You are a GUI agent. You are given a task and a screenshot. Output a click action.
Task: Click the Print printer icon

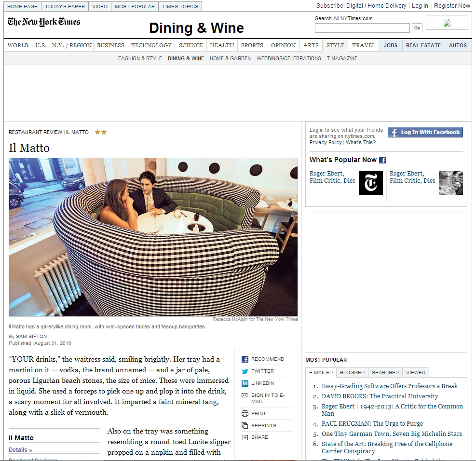click(x=245, y=414)
